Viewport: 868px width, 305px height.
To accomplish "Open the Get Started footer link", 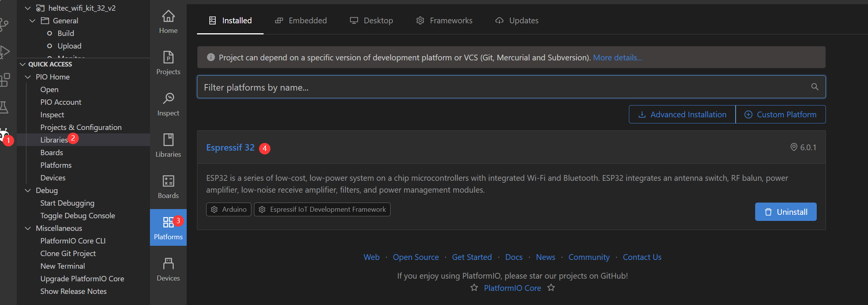I will 472,257.
